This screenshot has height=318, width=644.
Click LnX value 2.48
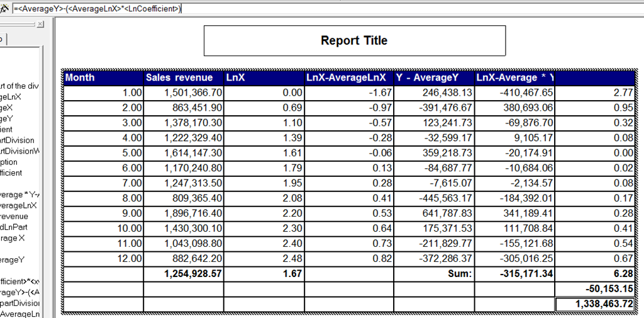tap(264, 258)
